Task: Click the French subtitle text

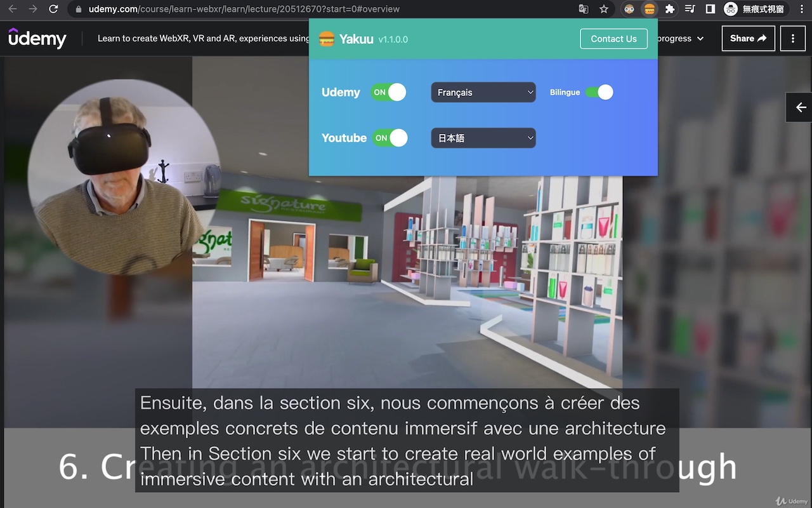Action: point(402,415)
